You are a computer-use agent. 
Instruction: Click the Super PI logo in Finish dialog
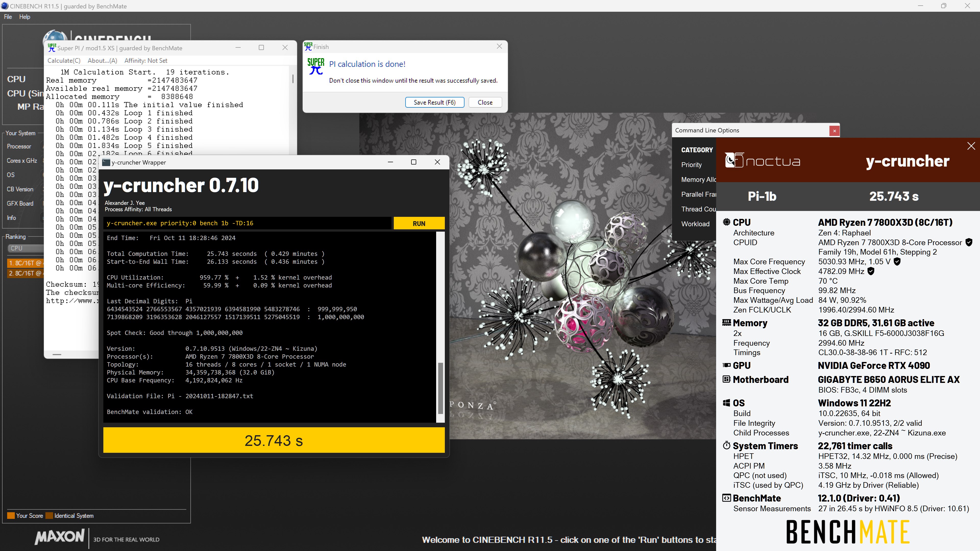click(x=316, y=66)
